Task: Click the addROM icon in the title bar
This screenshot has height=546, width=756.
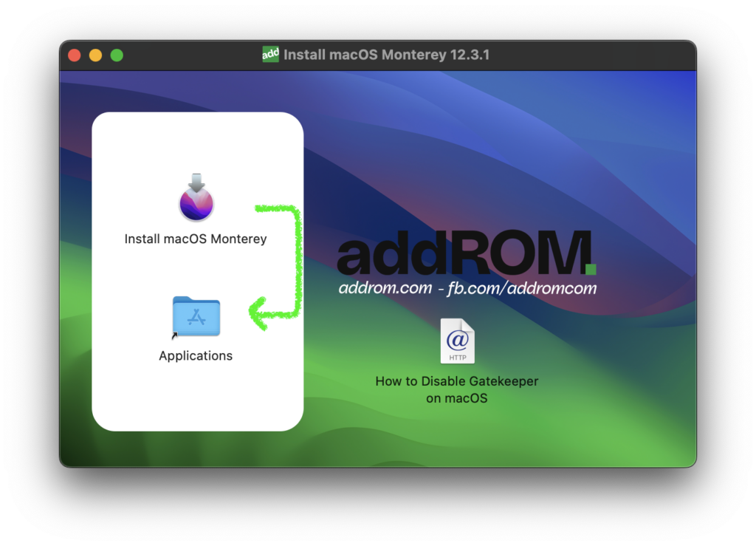Action: point(270,54)
